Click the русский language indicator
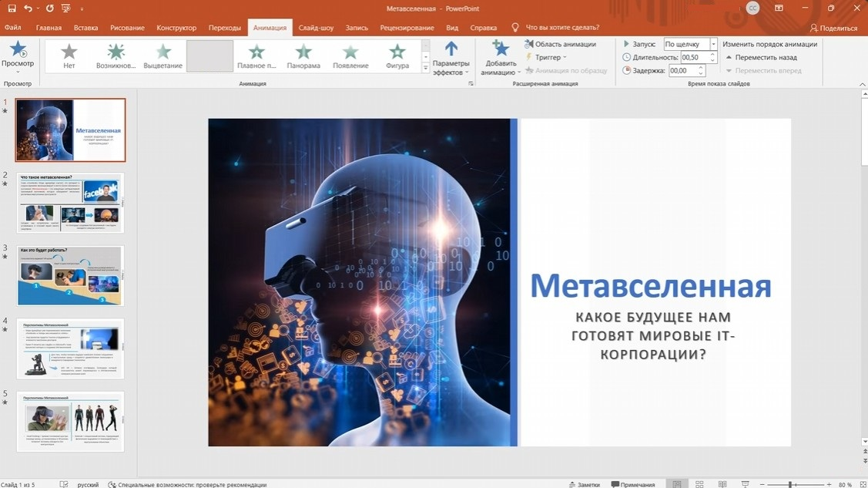The image size is (868, 488). click(88, 484)
